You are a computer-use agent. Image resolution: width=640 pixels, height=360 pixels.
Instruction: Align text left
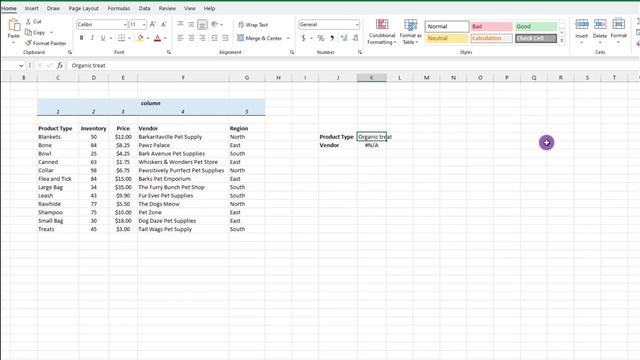(180, 38)
